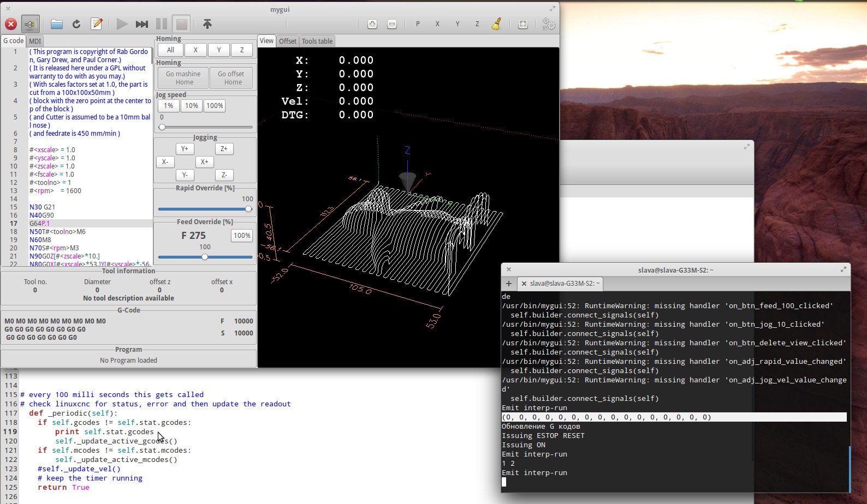The height and width of the screenshot is (504, 867).
Task: Click the zoom in view icon
Action: (x=372, y=24)
